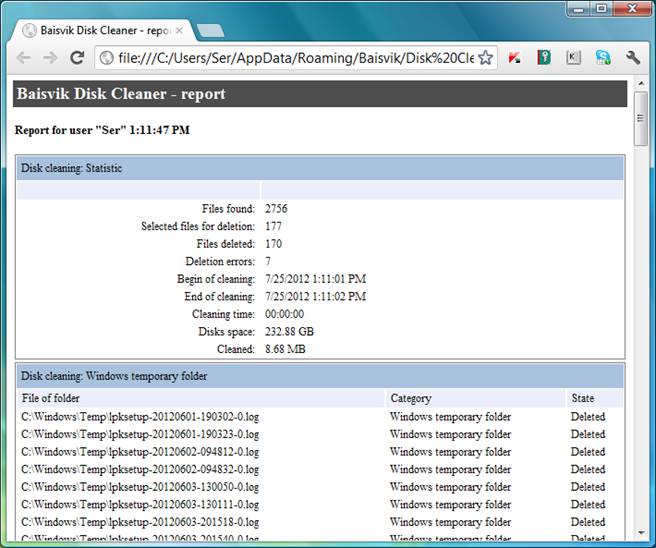Click the Deletion errors value 7
The width and height of the screenshot is (656, 548).
coord(268,261)
